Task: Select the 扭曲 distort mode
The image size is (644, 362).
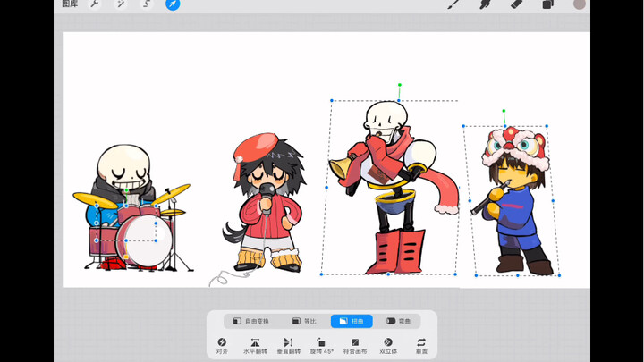Action: pyautogui.click(x=352, y=321)
